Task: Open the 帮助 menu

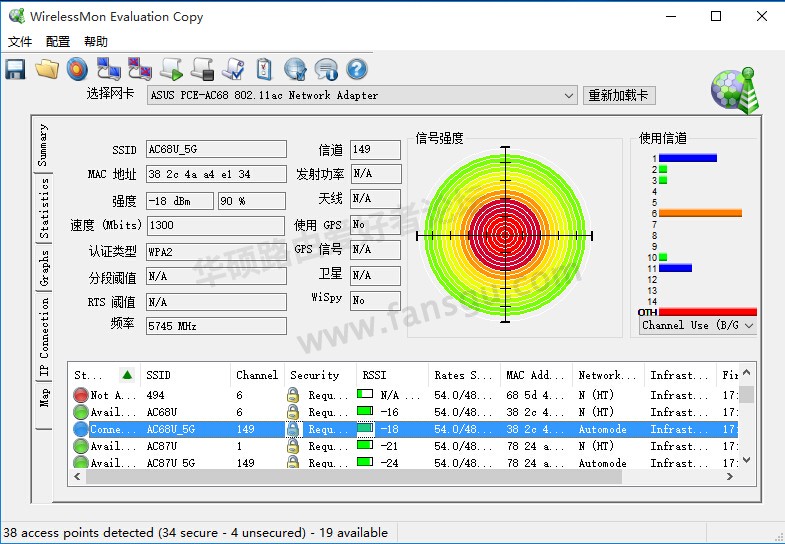Action: point(96,42)
